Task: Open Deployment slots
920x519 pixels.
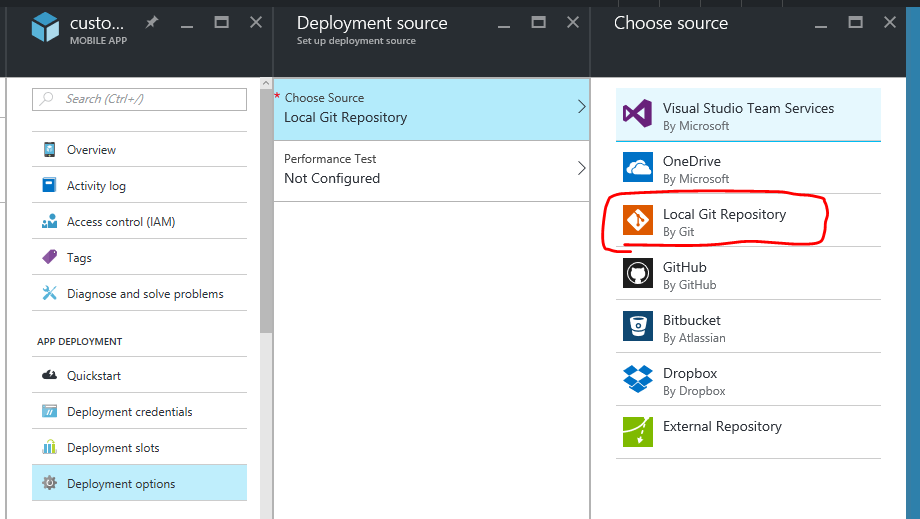Action: pyautogui.click(x=139, y=447)
